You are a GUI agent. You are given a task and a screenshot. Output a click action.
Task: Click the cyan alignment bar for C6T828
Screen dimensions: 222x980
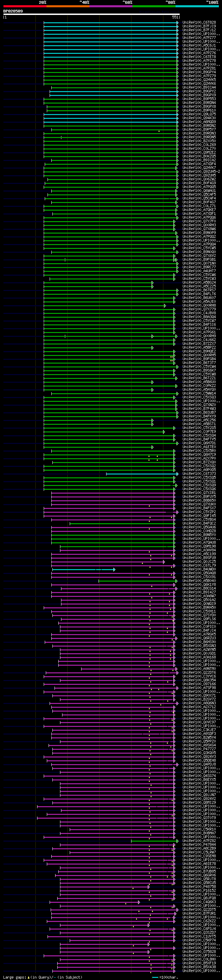point(111,23)
